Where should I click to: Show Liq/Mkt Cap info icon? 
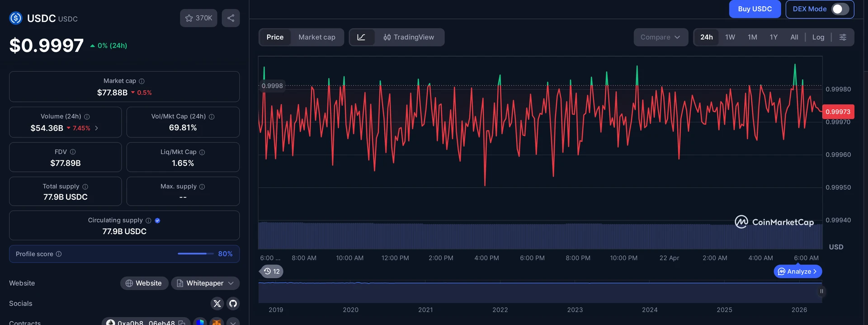pos(202,152)
